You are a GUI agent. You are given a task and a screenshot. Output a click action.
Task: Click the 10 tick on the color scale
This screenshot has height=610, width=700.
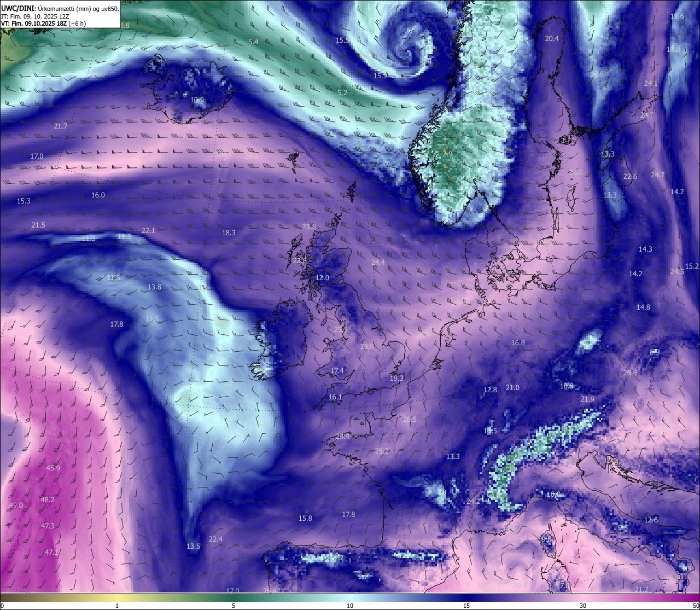pos(350,606)
